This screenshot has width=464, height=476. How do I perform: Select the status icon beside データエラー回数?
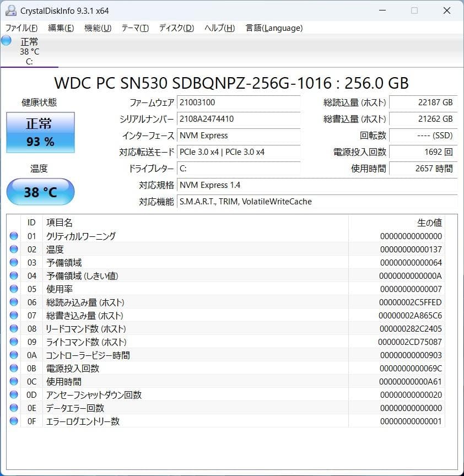click(x=14, y=408)
